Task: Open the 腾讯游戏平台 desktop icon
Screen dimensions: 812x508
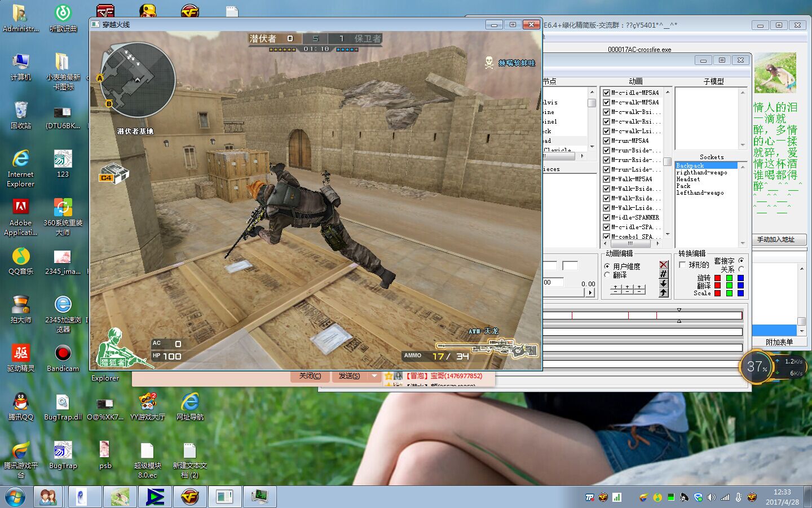Action: tap(20, 459)
